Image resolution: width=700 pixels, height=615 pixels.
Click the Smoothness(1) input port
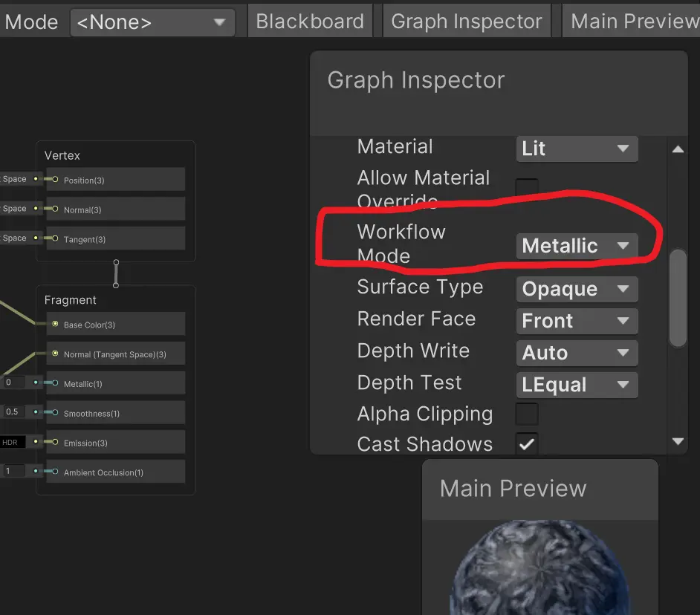55,412
